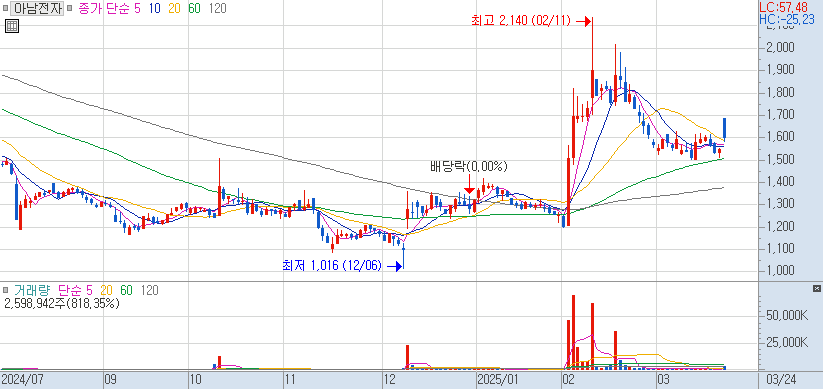Select the price 5-period moving average legend

[x=138, y=8]
